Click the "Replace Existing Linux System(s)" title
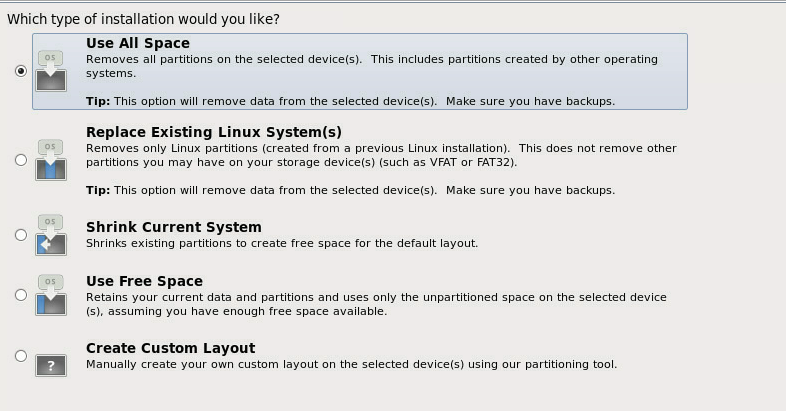The image size is (786, 411). (214, 132)
